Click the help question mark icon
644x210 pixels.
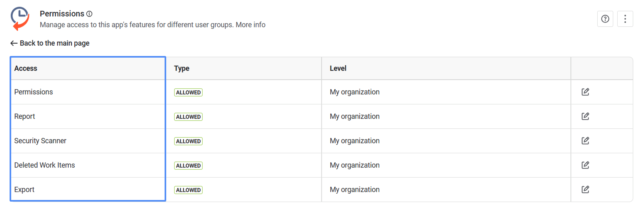[605, 19]
